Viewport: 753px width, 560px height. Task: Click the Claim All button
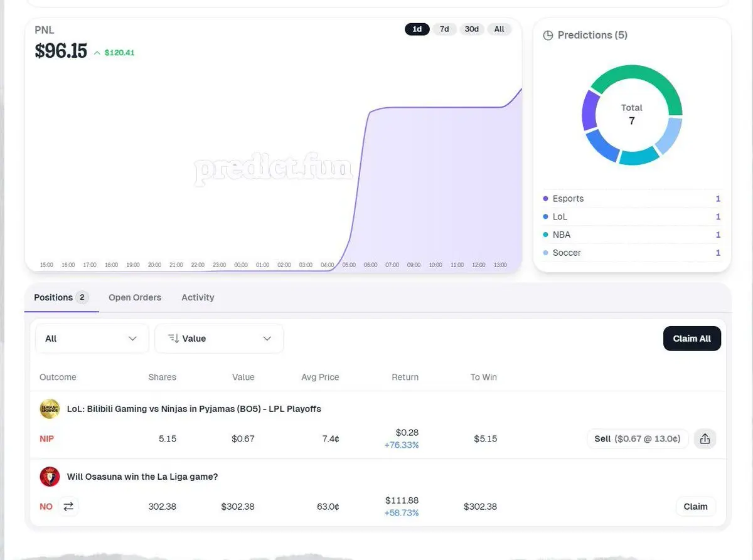692,339
